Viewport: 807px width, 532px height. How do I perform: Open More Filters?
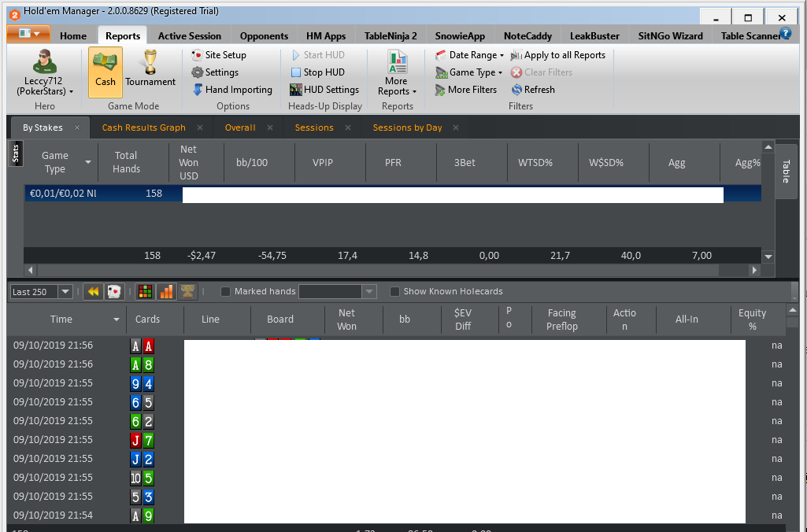(x=466, y=90)
